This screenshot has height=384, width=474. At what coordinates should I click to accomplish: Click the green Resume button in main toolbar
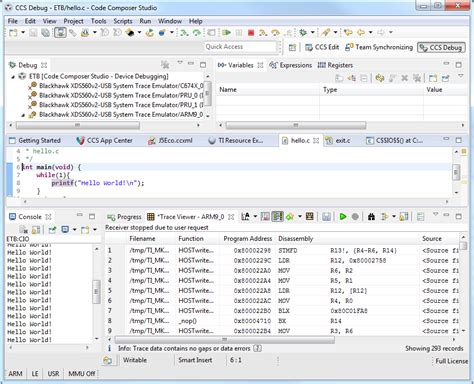(x=227, y=33)
